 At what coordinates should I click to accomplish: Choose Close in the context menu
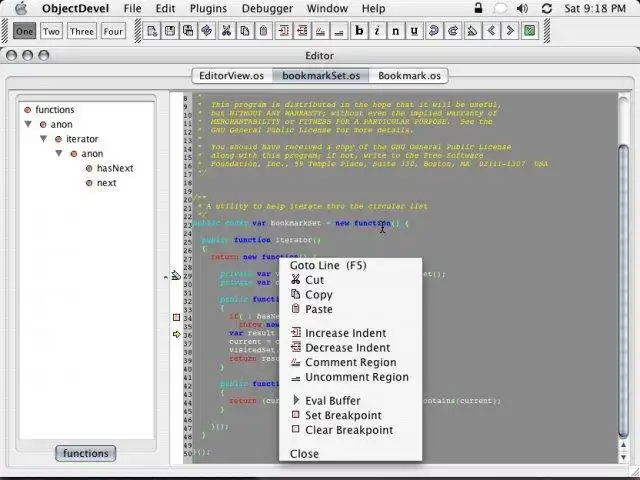click(350, 454)
